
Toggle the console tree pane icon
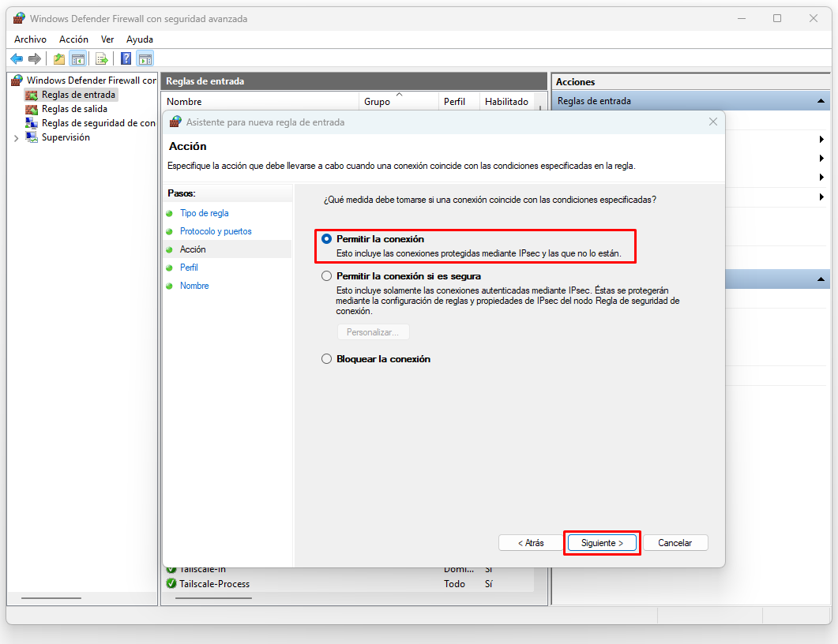[78, 58]
